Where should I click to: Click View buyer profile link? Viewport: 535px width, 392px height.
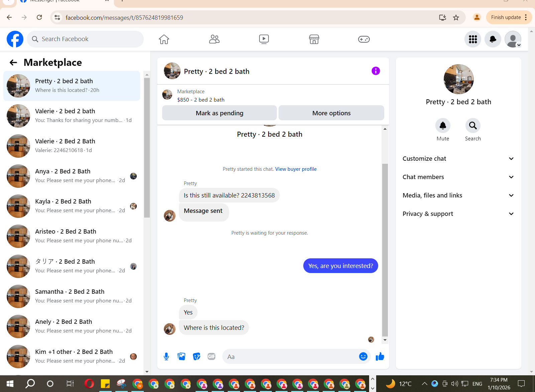296,169
